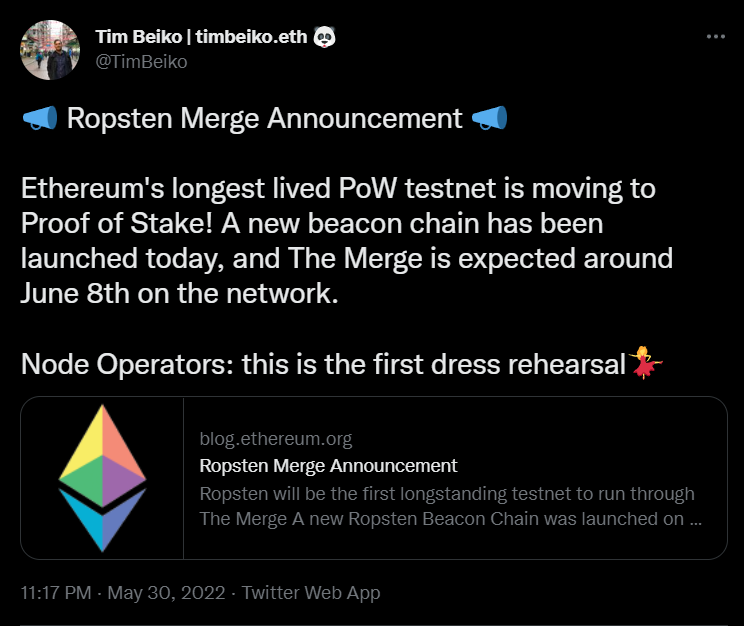Click the panda emoji beside the name

[325, 38]
